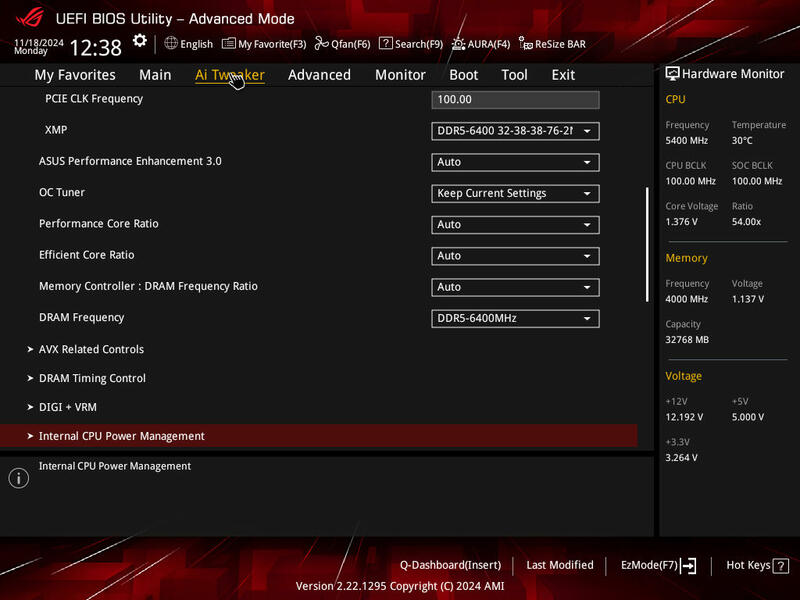This screenshot has width=800, height=600.
Task: Switch to the Advanced tab
Action: (x=319, y=75)
